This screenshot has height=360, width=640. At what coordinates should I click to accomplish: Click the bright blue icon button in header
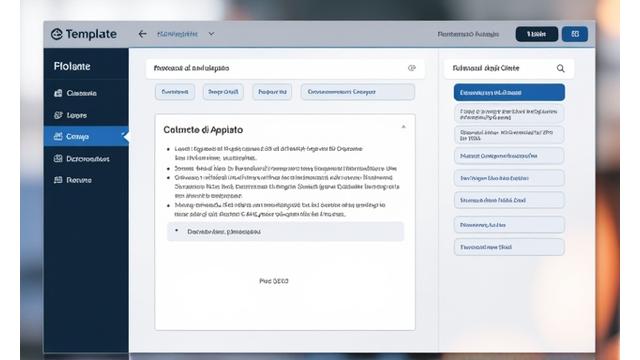tap(575, 34)
